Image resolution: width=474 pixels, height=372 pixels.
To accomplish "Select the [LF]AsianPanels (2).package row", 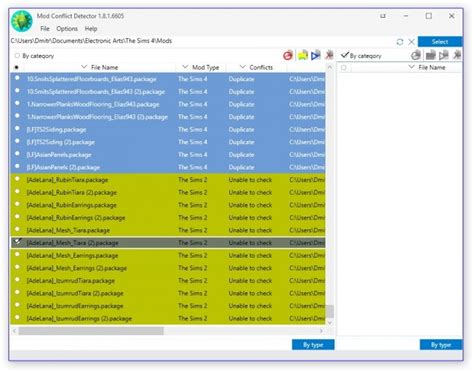I will tap(168, 167).
